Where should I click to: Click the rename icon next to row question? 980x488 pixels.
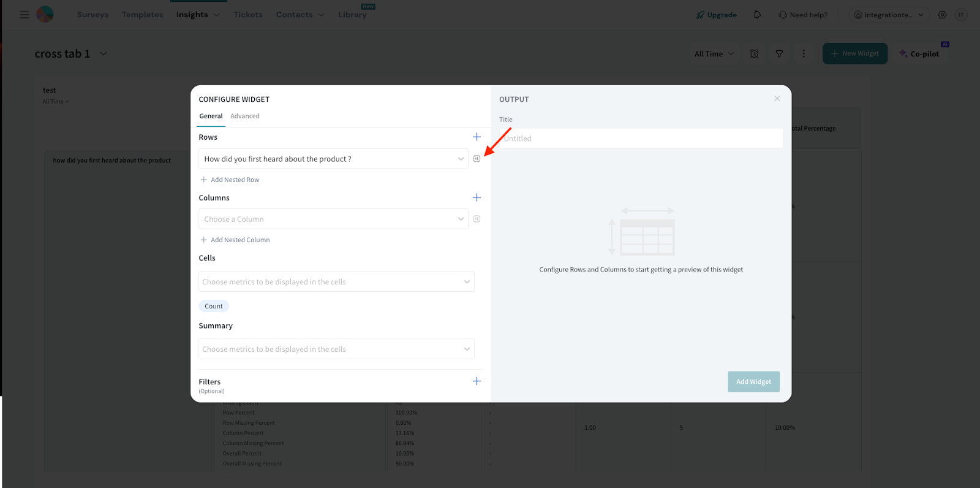(x=477, y=159)
